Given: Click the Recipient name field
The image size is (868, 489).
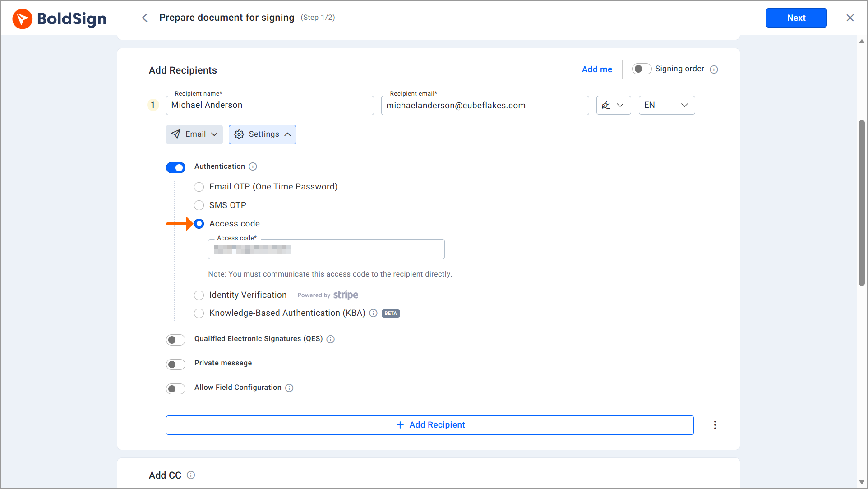Looking at the screenshot, I should tap(270, 105).
